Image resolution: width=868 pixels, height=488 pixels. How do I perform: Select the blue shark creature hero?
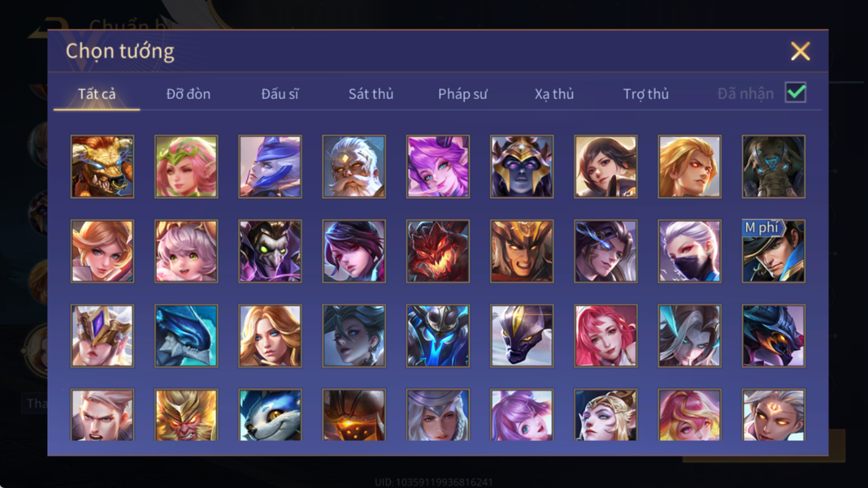[186, 335]
